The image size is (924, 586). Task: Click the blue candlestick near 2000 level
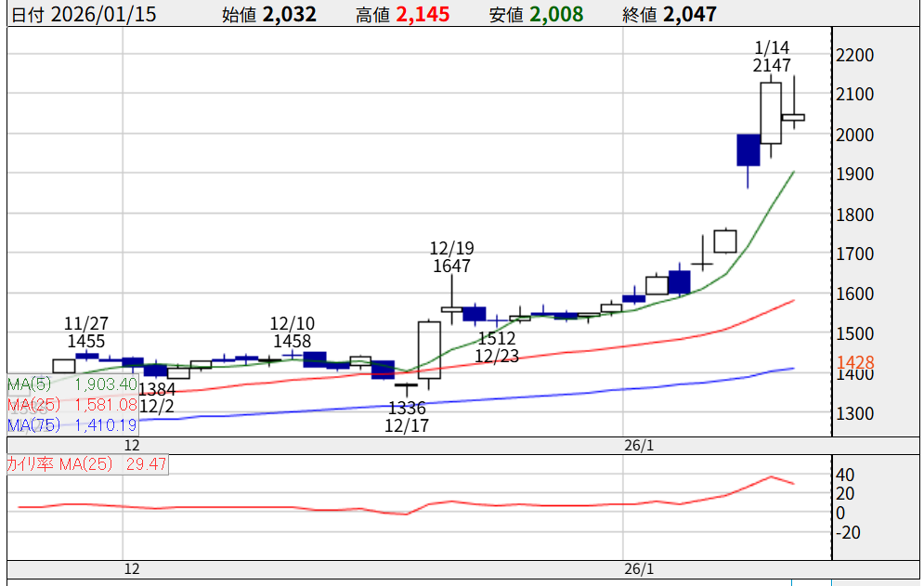pyautogui.click(x=748, y=150)
